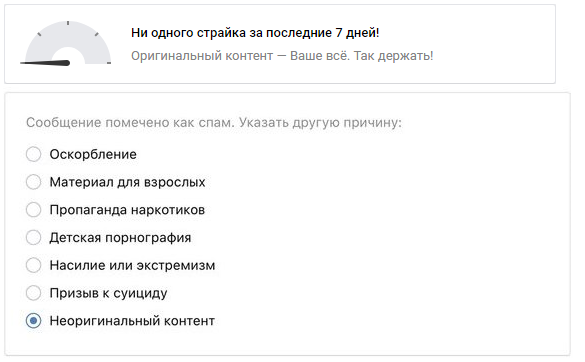Click the Пропаганда наркотиков label text
This screenshot has width=585, height=362.
[127, 210]
